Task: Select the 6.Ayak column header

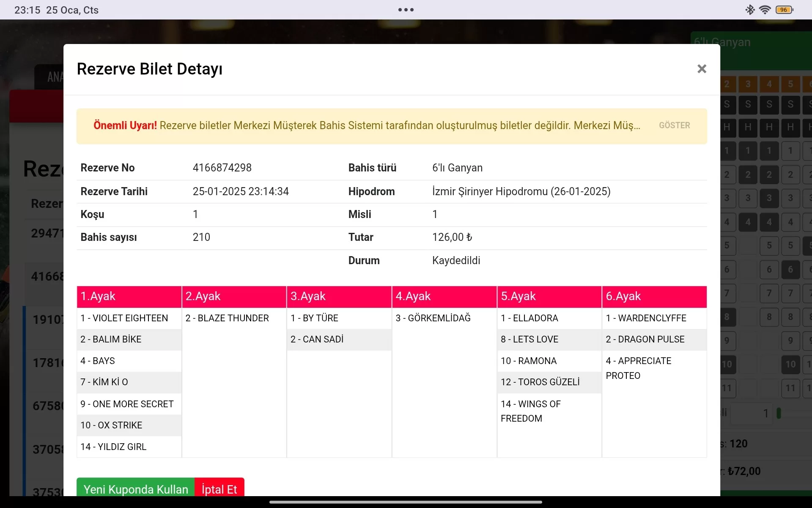Action: click(654, 296)
